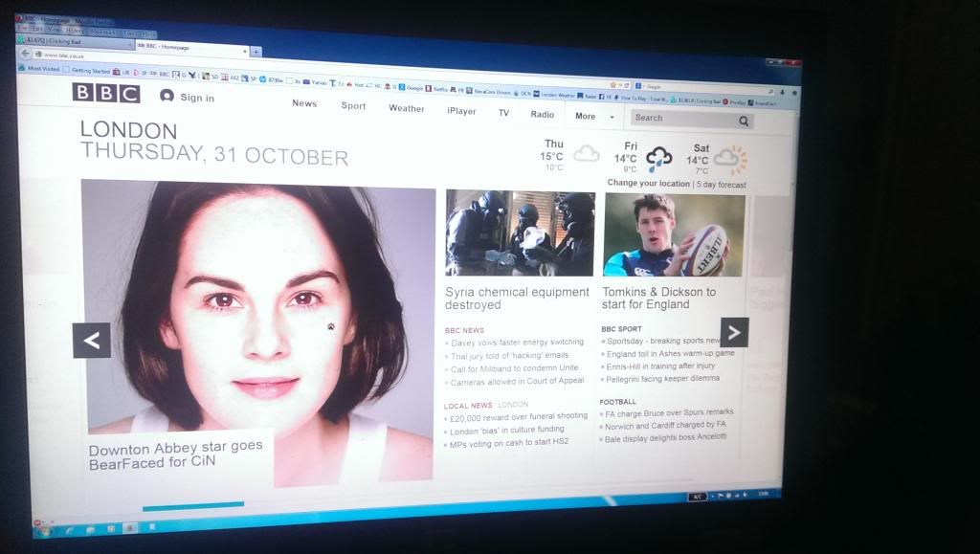Click the rugby player photo thumbnail

(x=675, y=234)
